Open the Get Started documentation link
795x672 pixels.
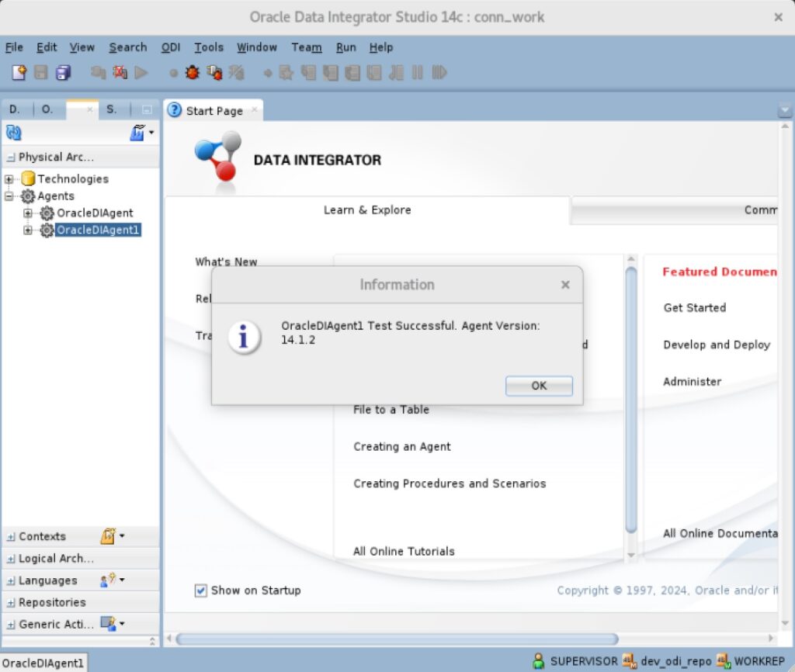(x=695, y=307)
